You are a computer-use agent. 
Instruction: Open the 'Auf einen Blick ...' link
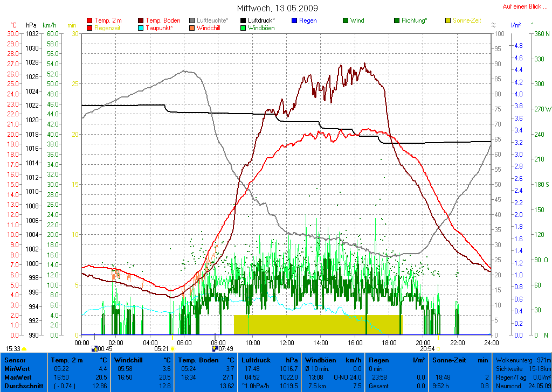pyautogui.click(x=522, y=6)
